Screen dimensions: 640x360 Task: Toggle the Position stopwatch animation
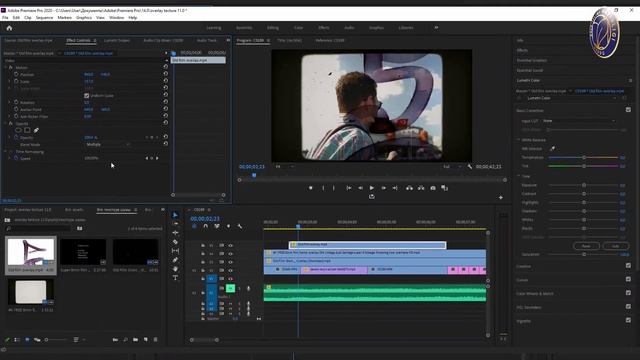pyautogui.click(x=16, y=74)
